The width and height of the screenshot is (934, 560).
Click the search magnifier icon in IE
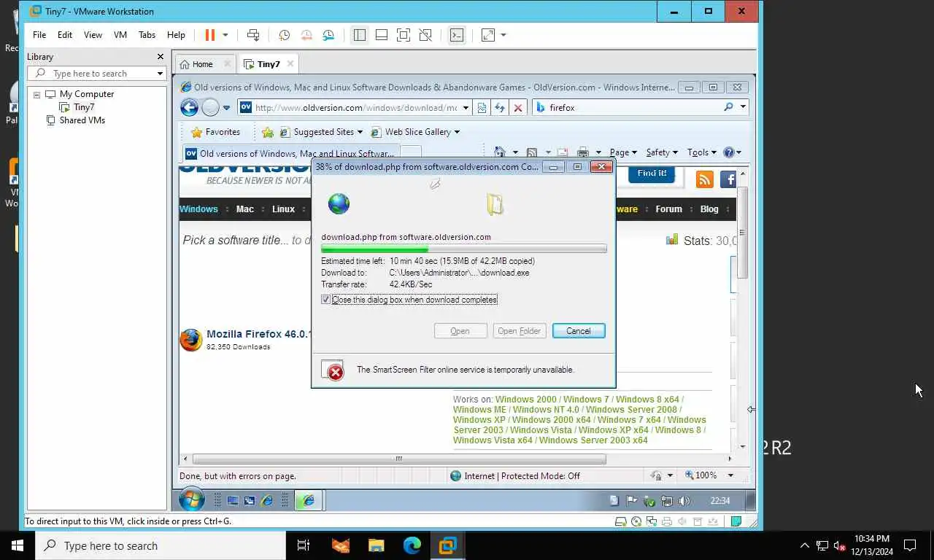(728, 107)
